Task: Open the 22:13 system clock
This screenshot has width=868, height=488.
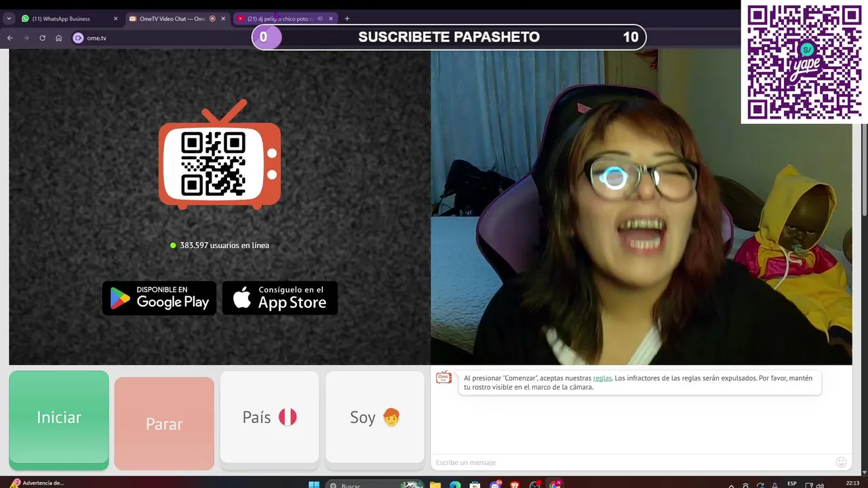Action: 853,483
